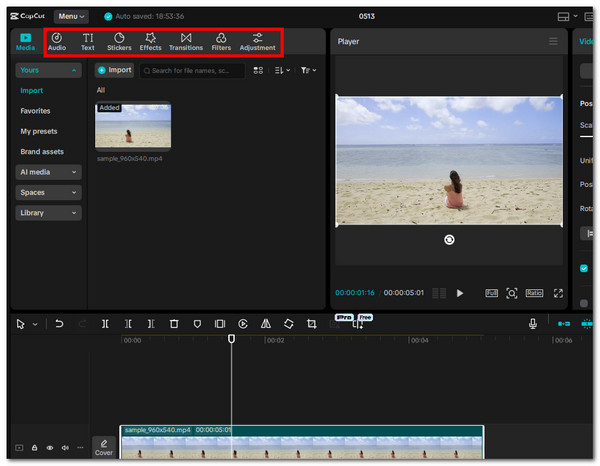Play the video preview
Image resolution: width=600 pixels, height=466 pixels.
tap(460, 293)
